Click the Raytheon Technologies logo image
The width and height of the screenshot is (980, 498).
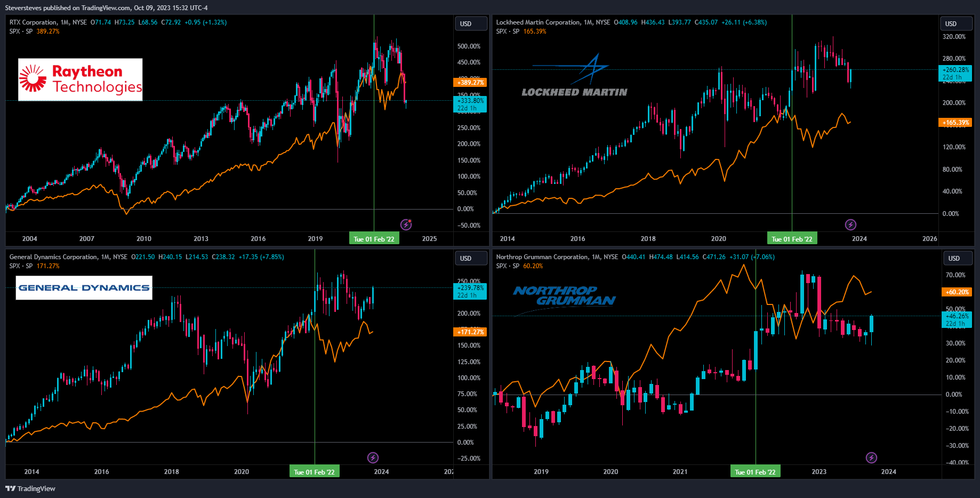coord(81,79)
